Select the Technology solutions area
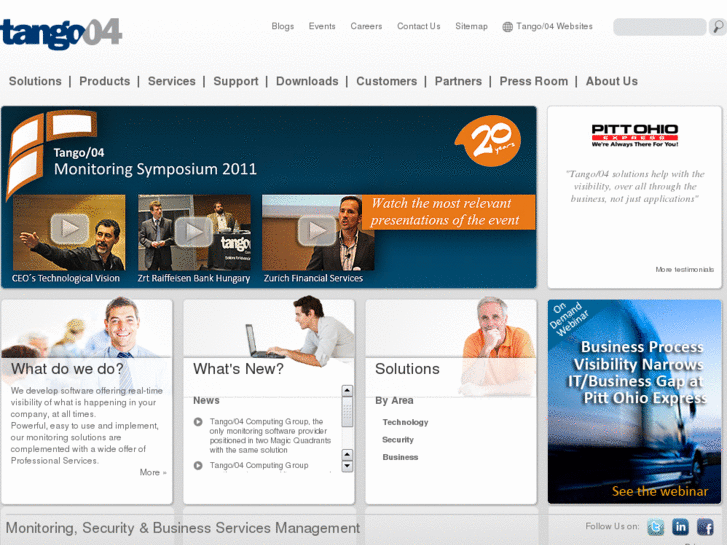Viewport: 727px width, 545px height. (405, 422)
